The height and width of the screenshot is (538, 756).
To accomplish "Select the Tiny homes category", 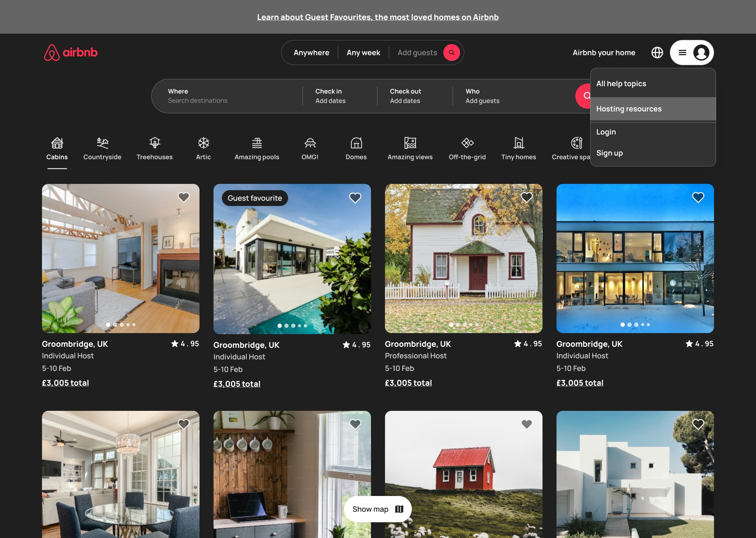I will (x=518, y=149).
